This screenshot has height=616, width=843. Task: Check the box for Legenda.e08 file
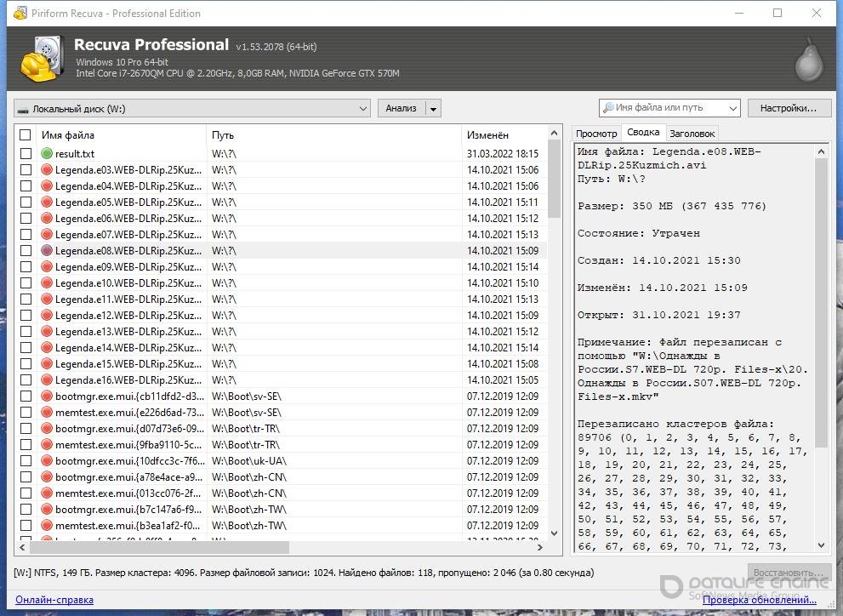click(x=26, y=251)
